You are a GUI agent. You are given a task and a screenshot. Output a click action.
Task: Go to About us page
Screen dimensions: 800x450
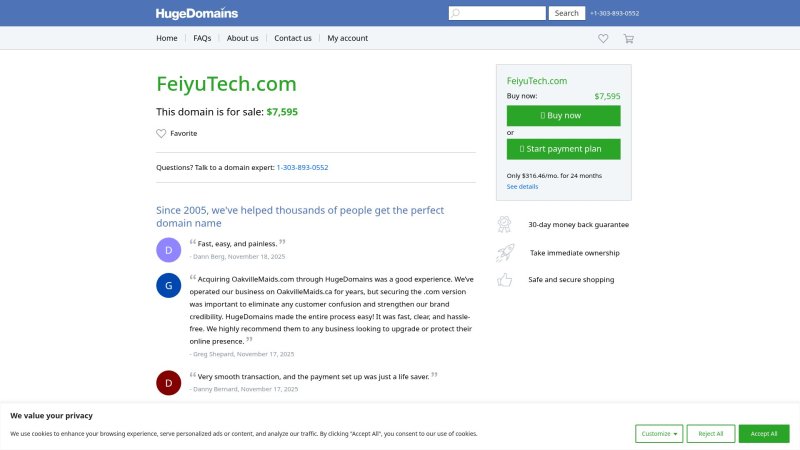tap(243, 38)
